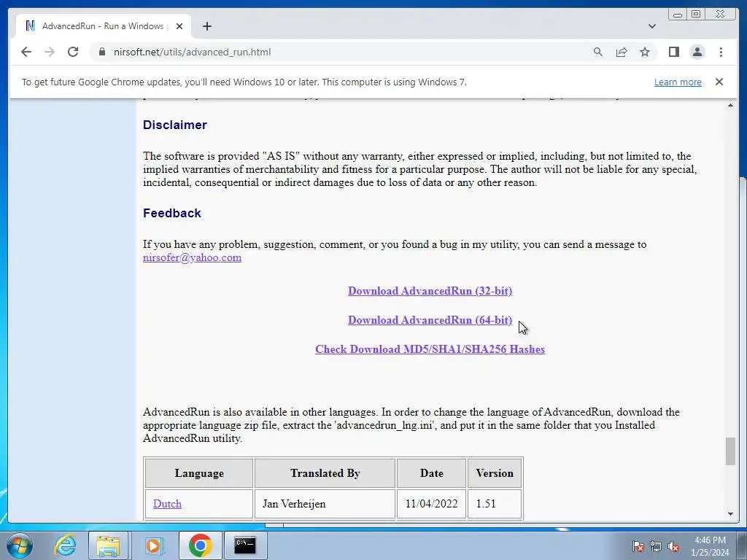Click the 1.51 version cell
The image size is (747, 560).
[x=495, y=504]
